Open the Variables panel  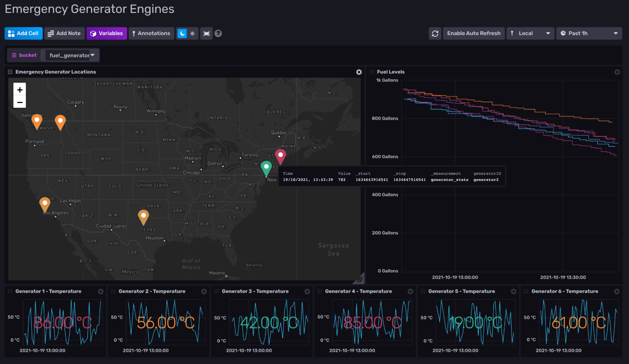coord(107,33)
